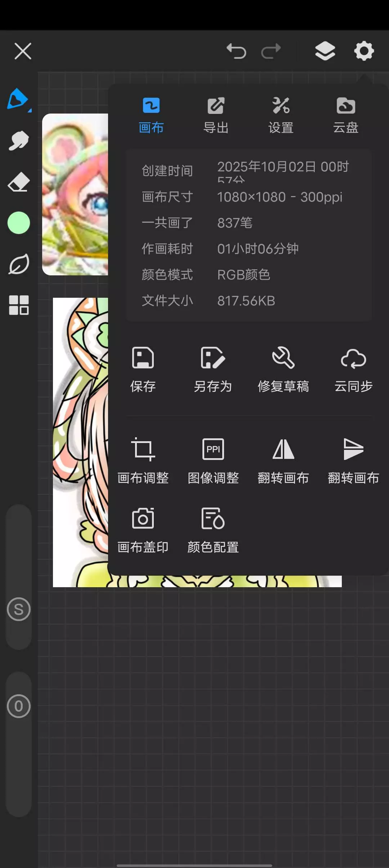Image resolution: width=389 pixels, height=868 pixels.
Task: Tap the reference image thumbnail on canvas
Action: [x=75, y=194]
